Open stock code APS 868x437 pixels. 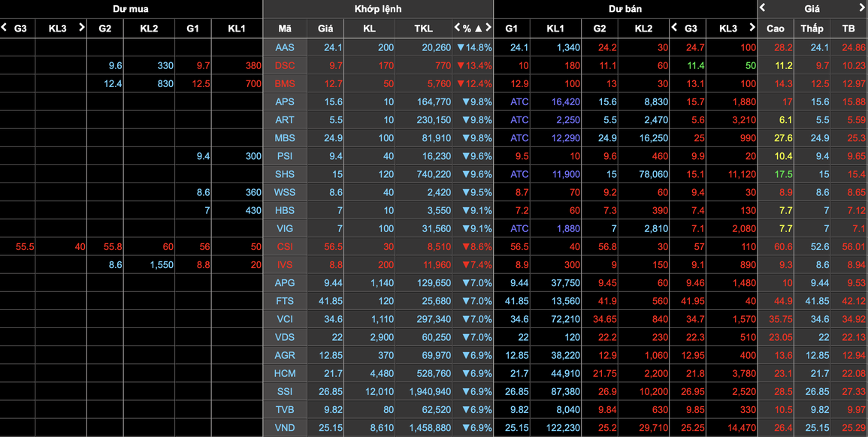[x=285, y=102]
